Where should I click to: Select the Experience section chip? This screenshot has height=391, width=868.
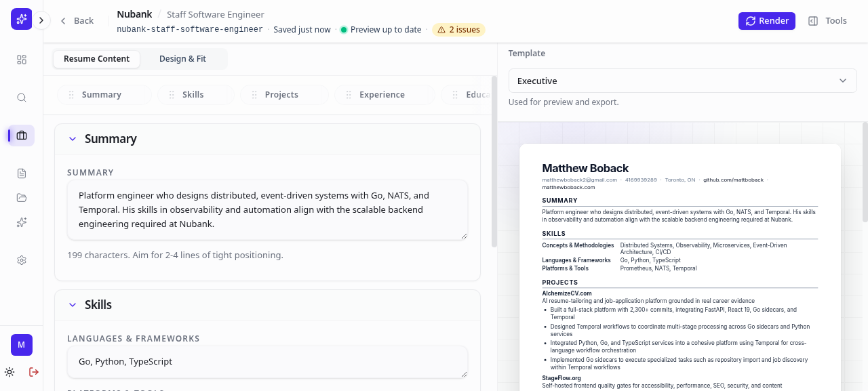pyautogui.click(x=384, y=95)
